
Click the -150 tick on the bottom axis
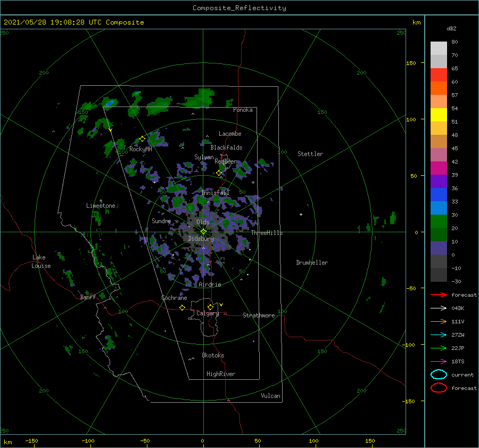31,441
